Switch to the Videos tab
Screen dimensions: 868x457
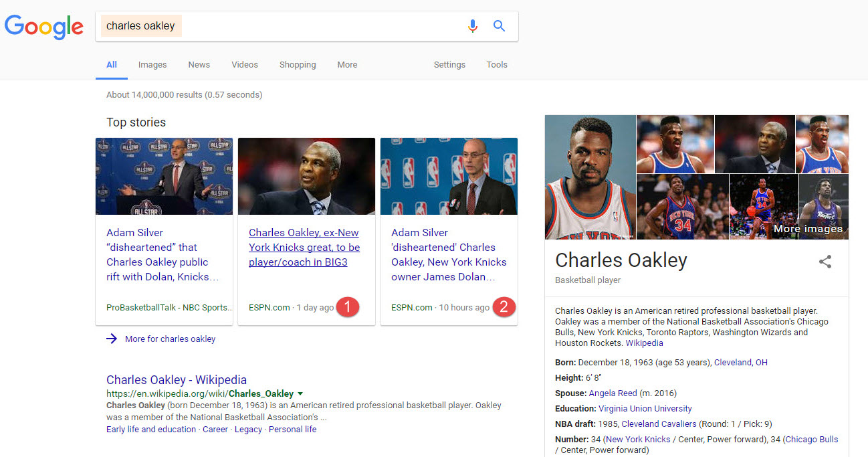(x=245, y=65)
